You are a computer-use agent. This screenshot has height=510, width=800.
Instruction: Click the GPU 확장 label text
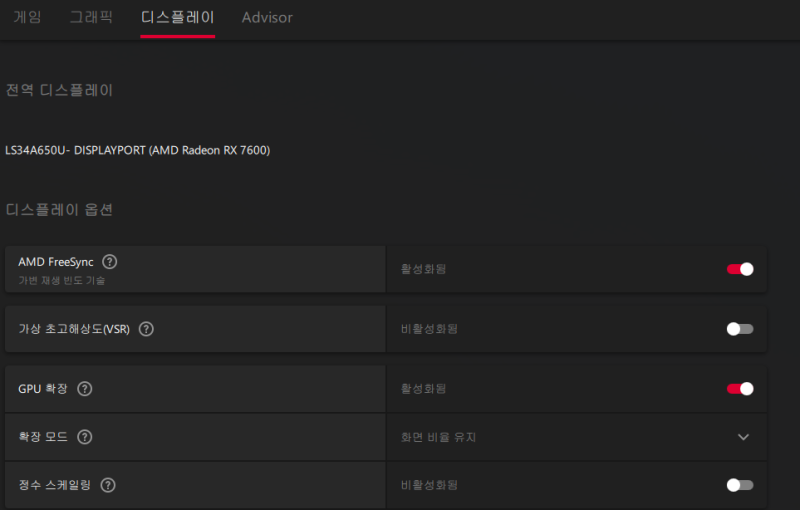[x=43, y=389]
